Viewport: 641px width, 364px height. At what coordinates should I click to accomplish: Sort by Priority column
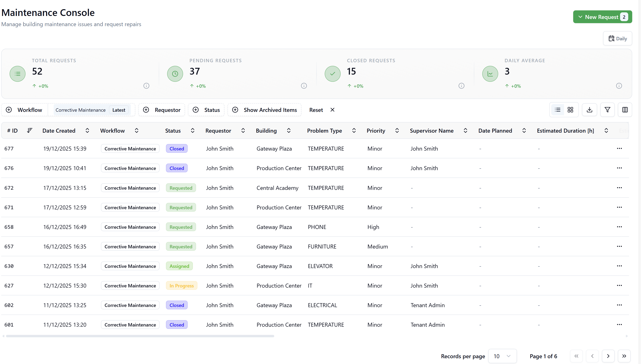point(397,130)
